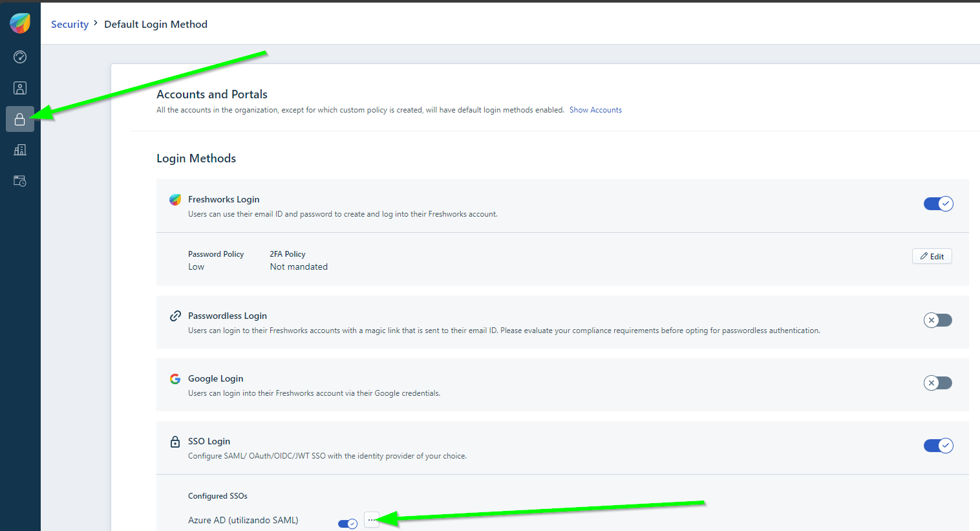Click the Google logo beside Google Login
Viewport: 980px width, 531px height.
175,379
